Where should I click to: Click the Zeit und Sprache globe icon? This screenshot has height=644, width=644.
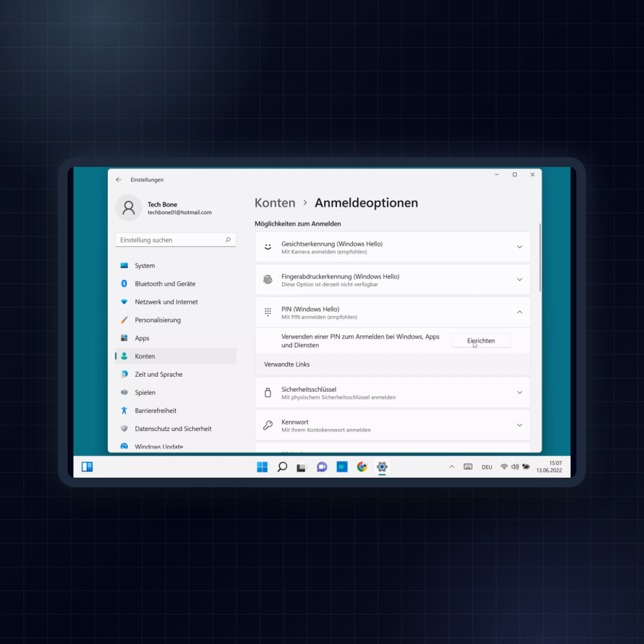124,374
